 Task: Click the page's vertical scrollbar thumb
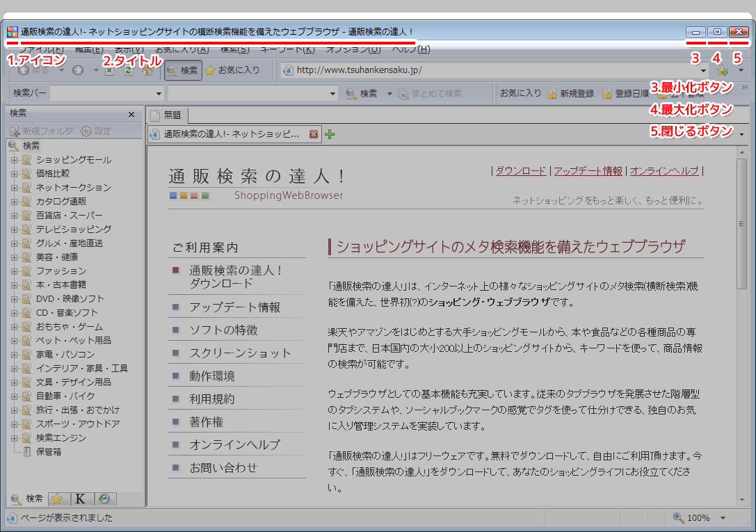click(x=742, y=224)
